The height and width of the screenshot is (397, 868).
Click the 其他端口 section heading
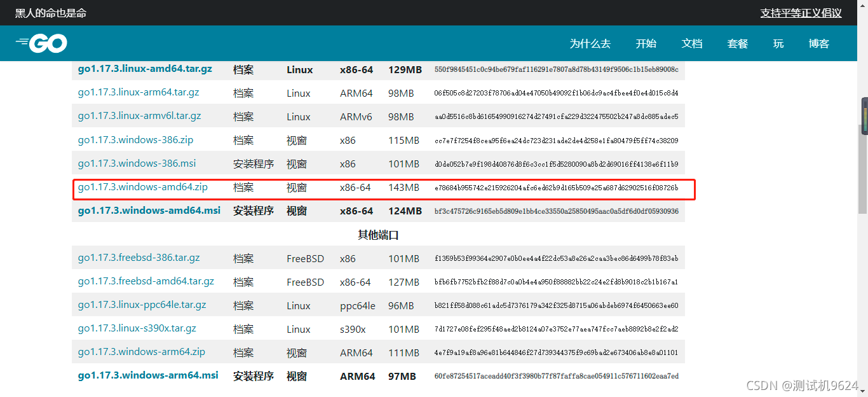[x=378, y=235]
